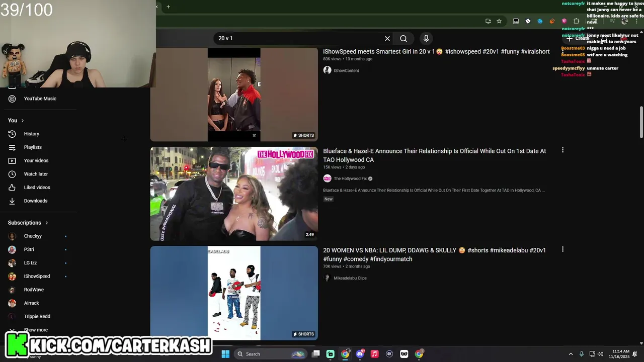Open Discord from the taskbar

pos(360,354)
